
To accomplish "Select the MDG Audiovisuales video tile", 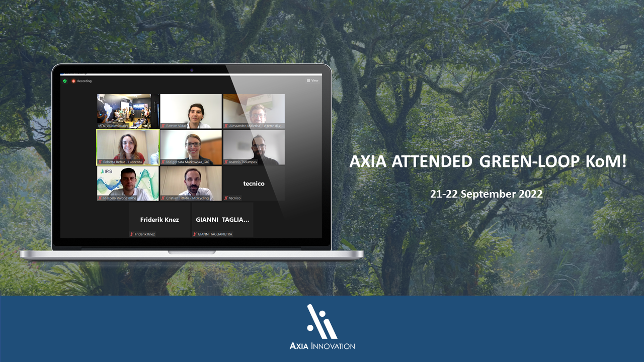I will 128,111.
